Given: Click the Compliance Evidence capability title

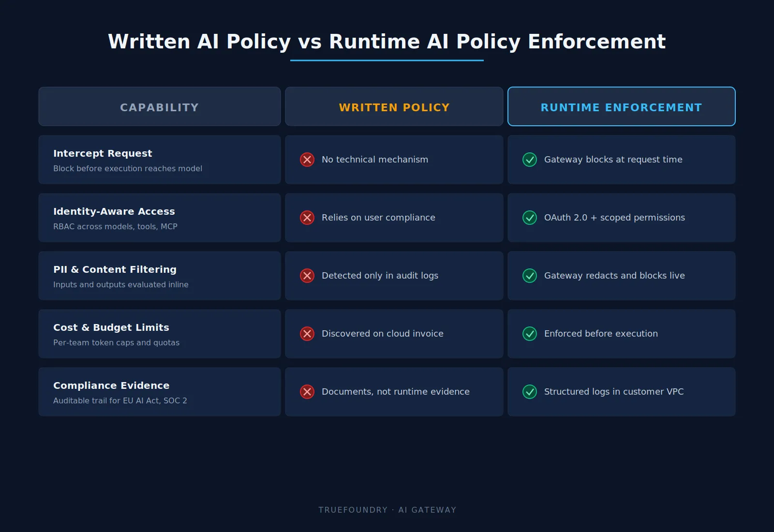Looking at the screenshot, I should coord(111,385).
